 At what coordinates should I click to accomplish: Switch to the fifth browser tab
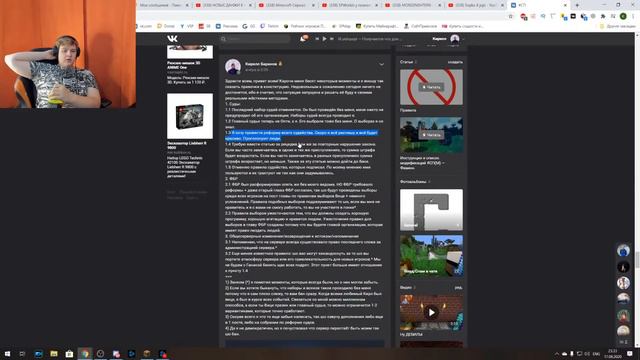point(413,5)
